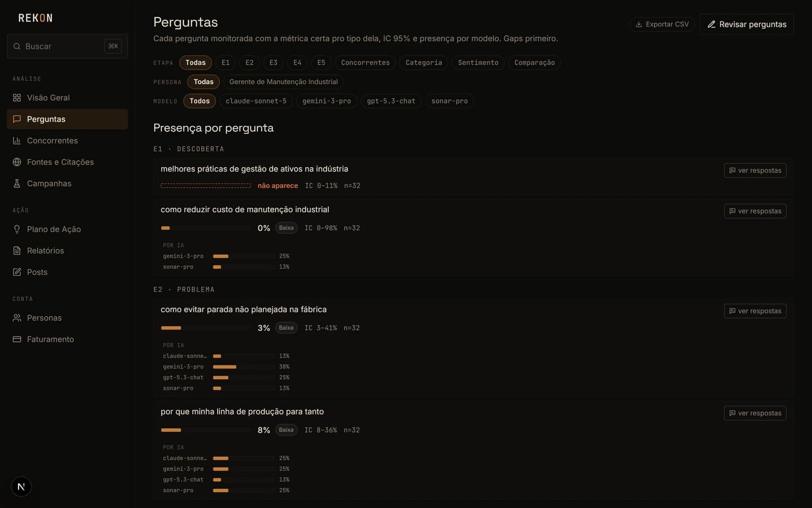This screenshot has height=508, width=812.
Task: Click Revisar perguntas button
Action: point(747,24)
